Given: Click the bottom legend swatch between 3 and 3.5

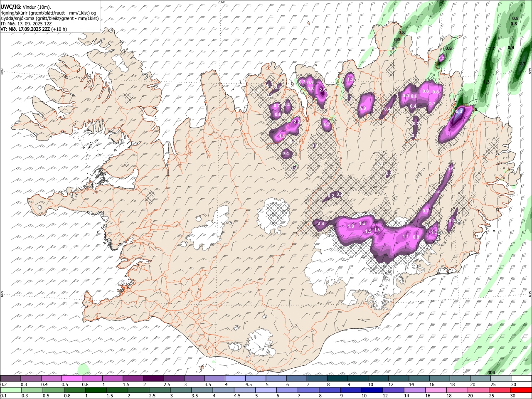Looking at the screenshot, I should click(181, 390).
